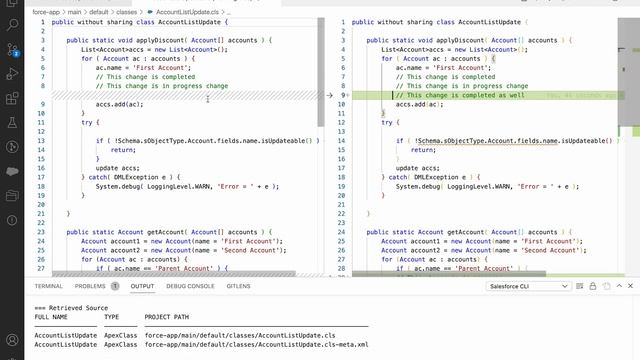Screen dimensions: 640x360
Task: Click getAccount method signature in the right pane
Action: tap(469, 232)
